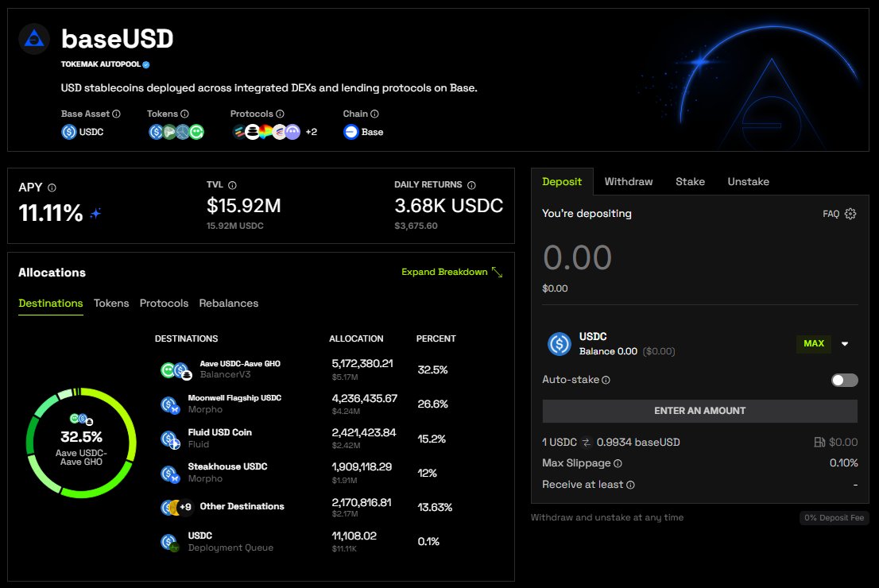Click the token icons group under Tokens
The height and width of the screenshot is (588, 879).
176,132
